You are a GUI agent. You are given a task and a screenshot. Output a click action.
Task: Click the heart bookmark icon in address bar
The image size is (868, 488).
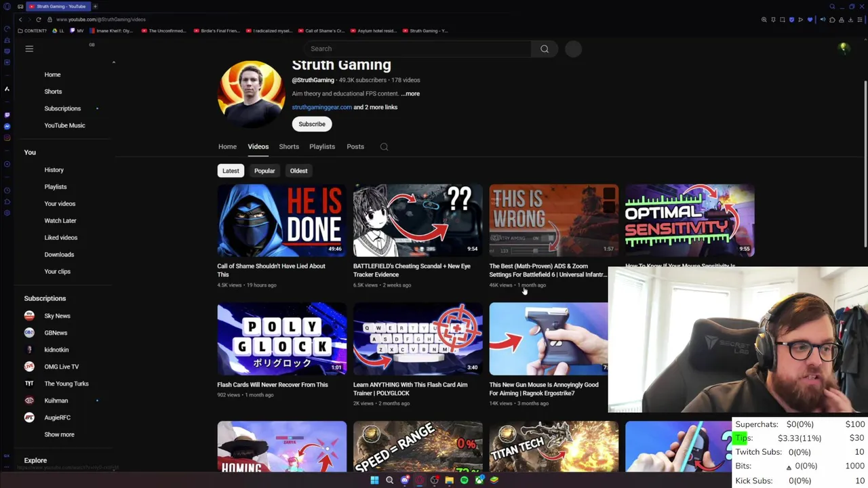pyautogui.click(x=810, y=20)
